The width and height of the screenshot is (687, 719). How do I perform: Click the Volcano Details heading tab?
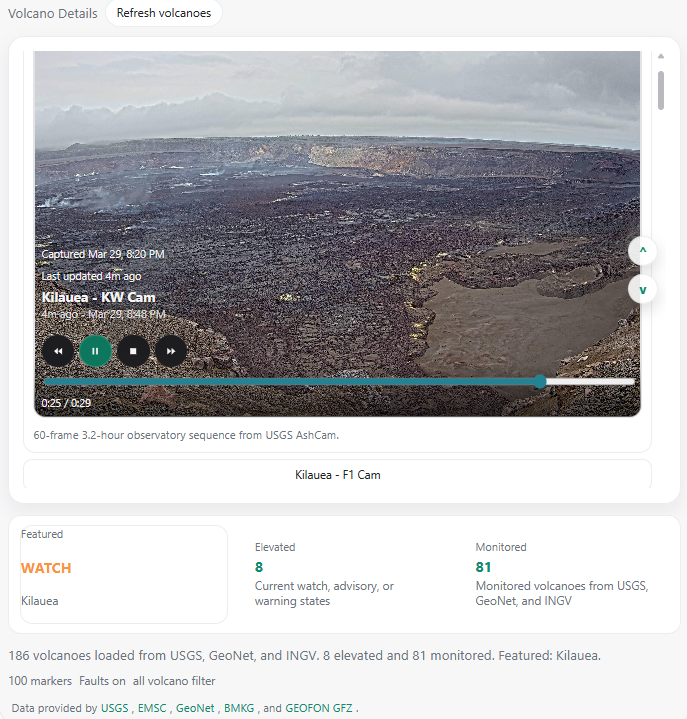[x=53, y=13]
